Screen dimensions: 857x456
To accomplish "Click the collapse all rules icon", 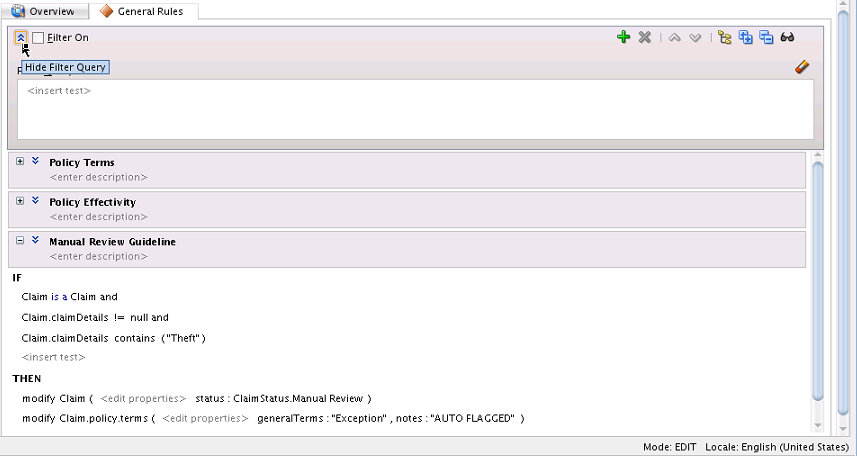I will coord(766,37).
